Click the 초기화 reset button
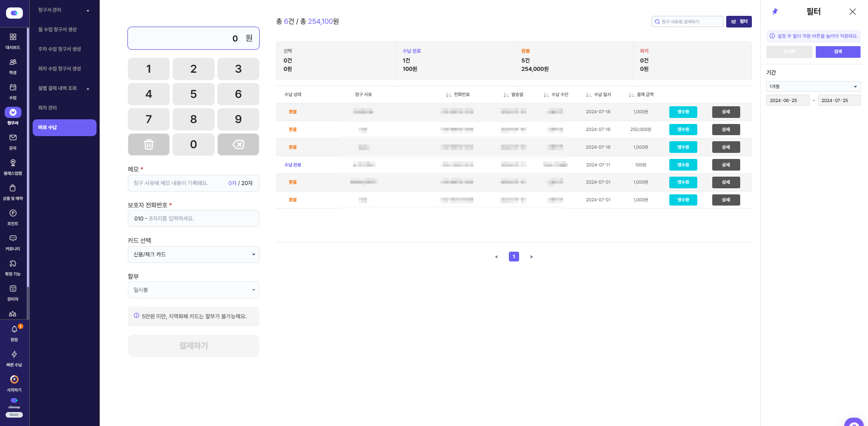Screen dimensions: 868x426 tap(789, 52)
